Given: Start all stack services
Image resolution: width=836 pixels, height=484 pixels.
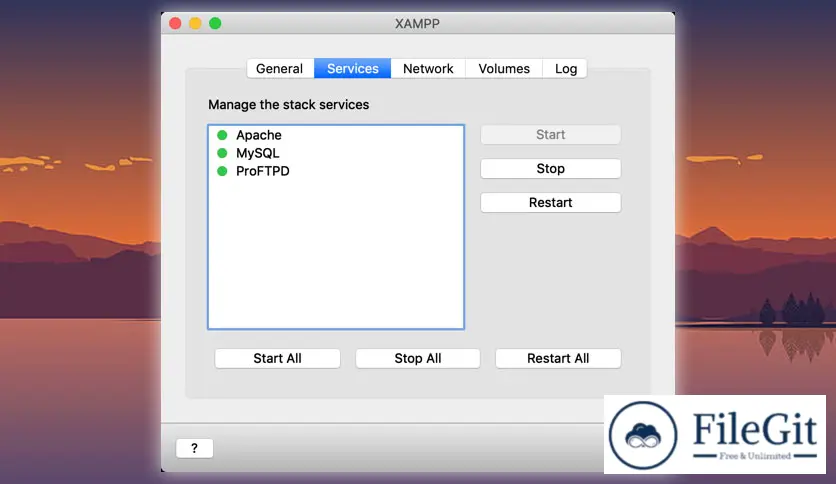Looking at the screenshot, I should pyautogui.click(x=277, y=358).
